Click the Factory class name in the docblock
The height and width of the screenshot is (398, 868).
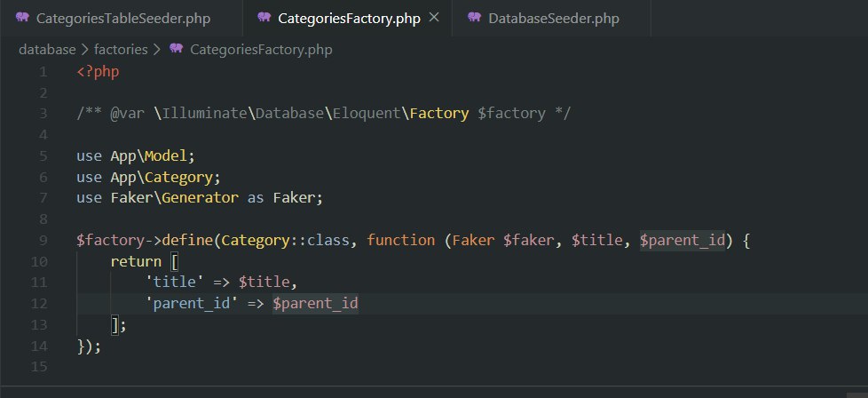439,114
